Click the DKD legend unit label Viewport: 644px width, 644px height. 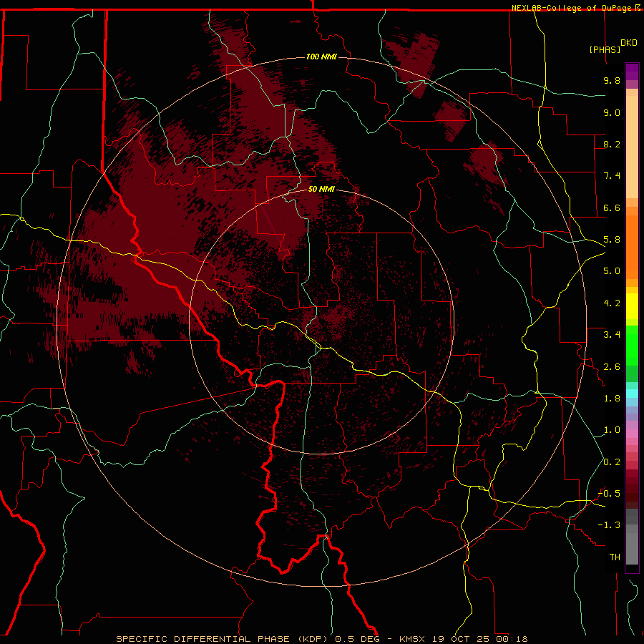tap(629, 43)
